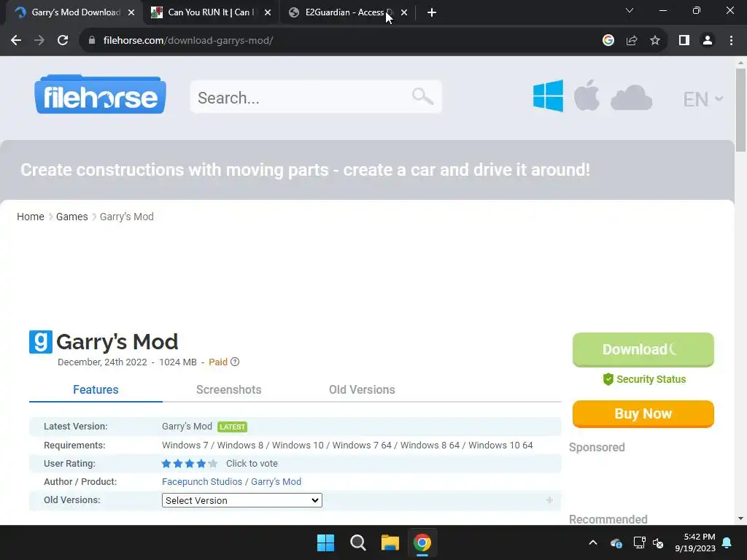Open File Explorer from taskbar

point(390,542)
